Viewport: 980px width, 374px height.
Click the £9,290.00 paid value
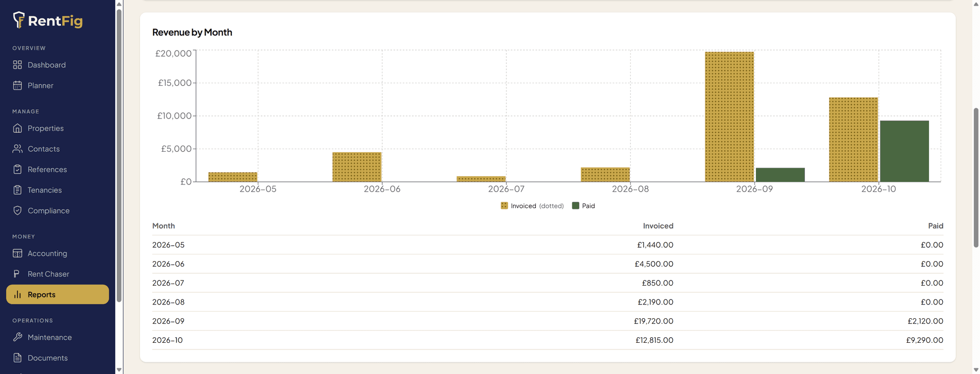click(924, 340)
